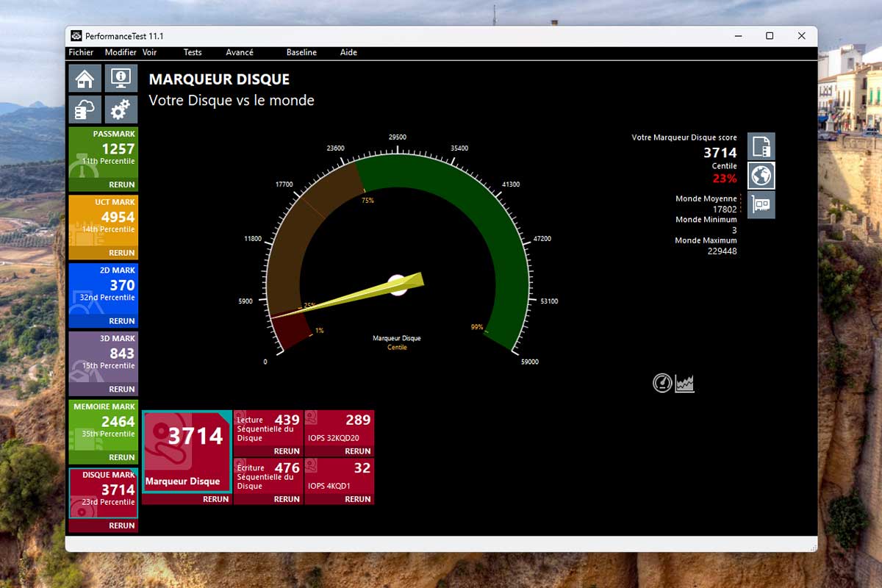Screen dimensions: 882x588
Task: Click the 'Votre Disque vs le monde' subtitle
Action: (232, 101)
